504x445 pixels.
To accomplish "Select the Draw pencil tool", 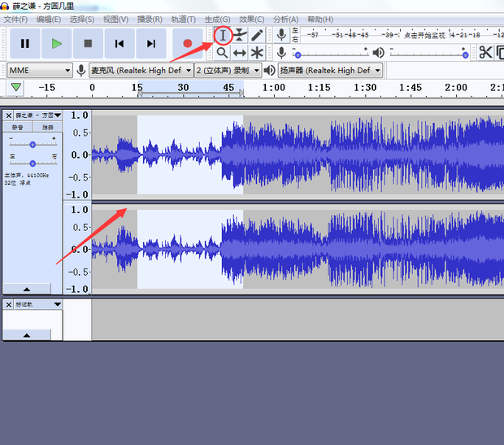I will tap(257, 35).
